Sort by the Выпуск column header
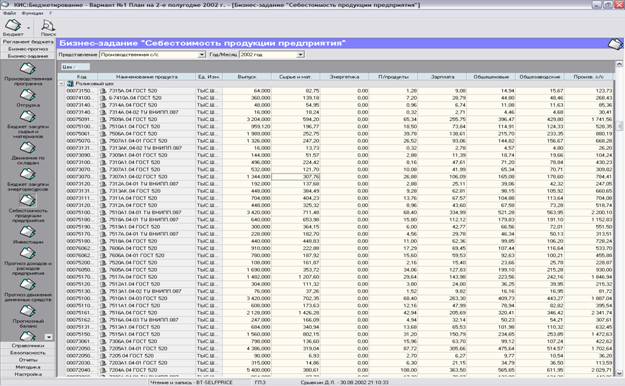This screenshot has width=625, height=386. coord(247,77)
